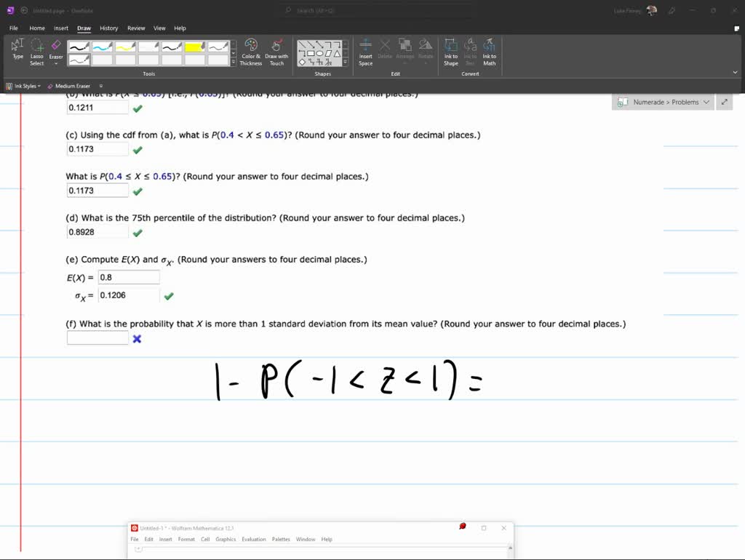Screen dimensions: 745x560
Task: Open the Mathematica File menu
Action: pyautogui.click(x=135, y=539)
